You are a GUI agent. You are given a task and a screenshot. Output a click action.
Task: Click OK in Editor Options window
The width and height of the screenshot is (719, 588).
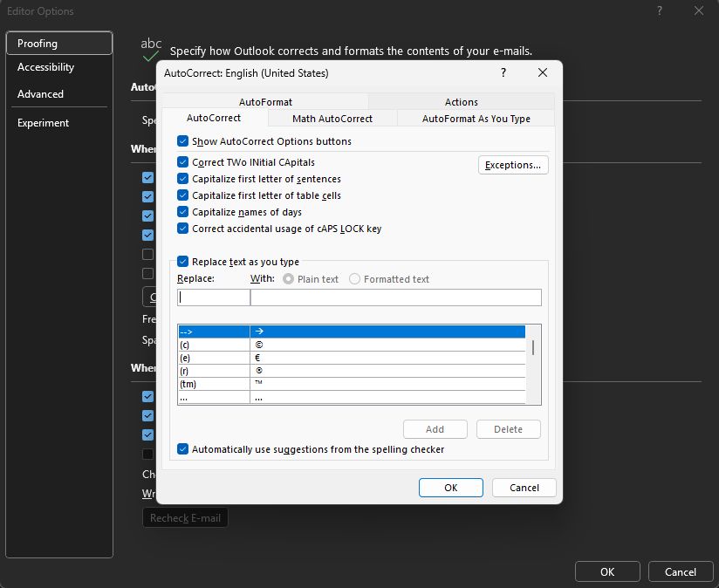click(607, 572)
